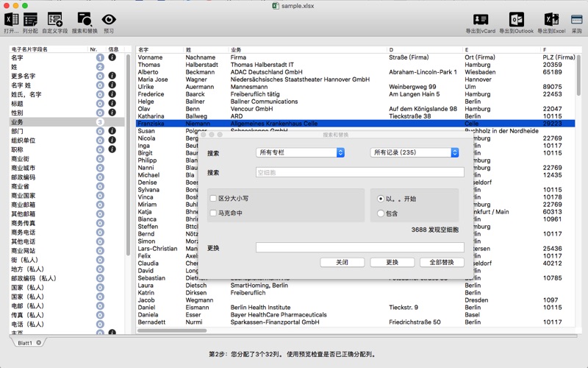Click the Abraham-Lincoln-Park 1 address cell
Image resolution: width=588 pixels, height=368 pixels.
pyautogui.click(x=423, y=72)
